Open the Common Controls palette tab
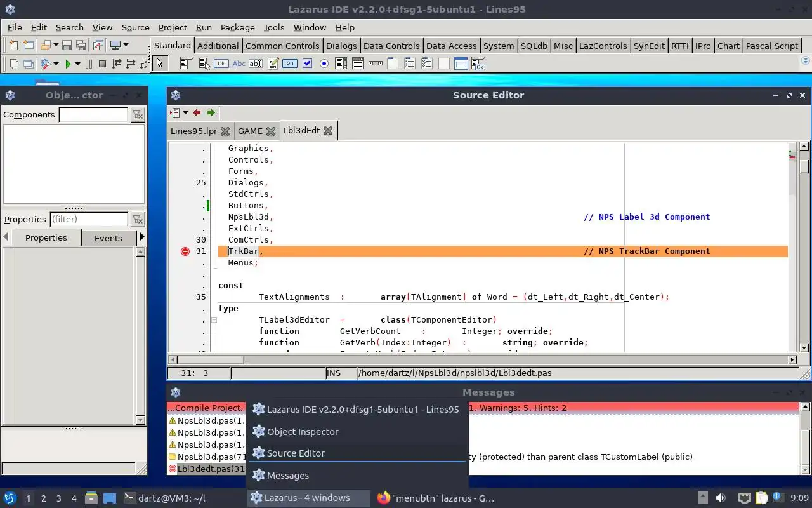This screenshot has height=508, width=812. coord(282,46)
